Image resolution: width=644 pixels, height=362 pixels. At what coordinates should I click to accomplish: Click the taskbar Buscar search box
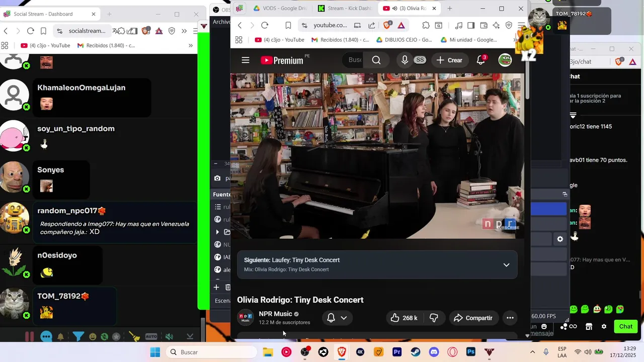pyautogui.click(x=211, y=352)
